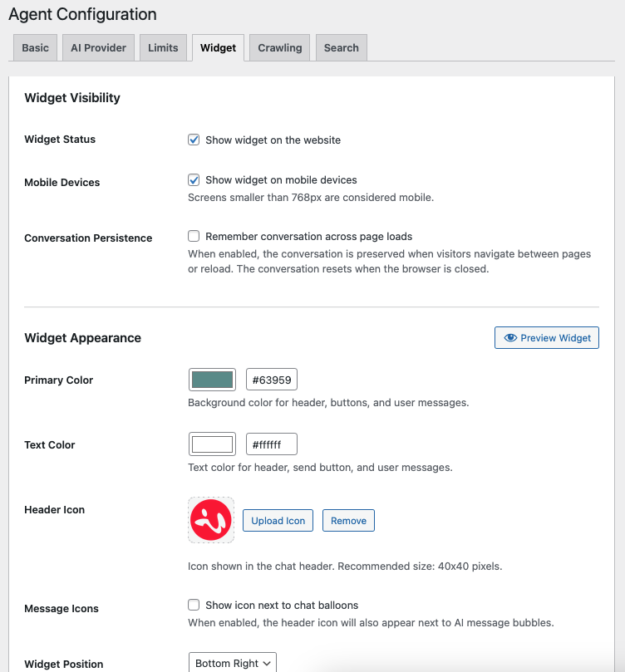Select the white Text Color swatch
The image size is (625, 672).
point(212,444)
